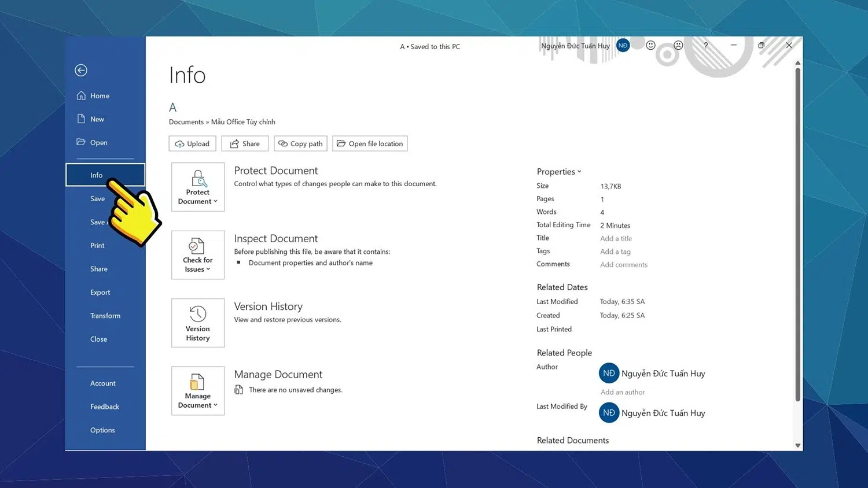Click the Today, 6:35 SA value
The image size is (868, 488).
(x=622, y=302)
